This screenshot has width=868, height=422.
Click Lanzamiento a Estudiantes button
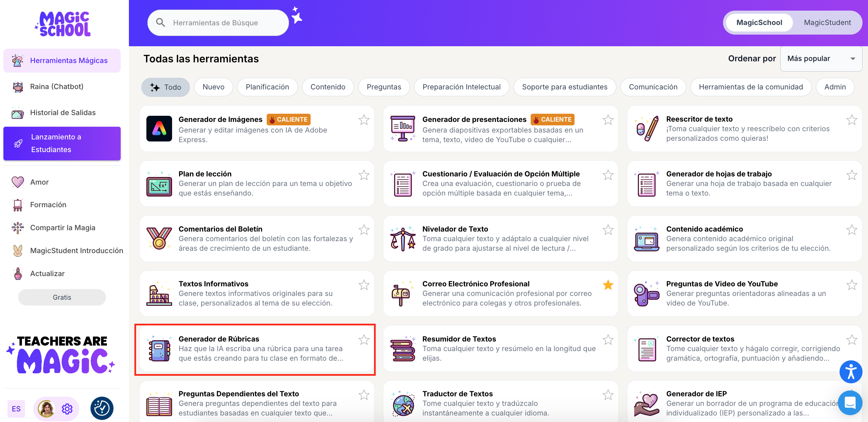[x=62, y=143]
